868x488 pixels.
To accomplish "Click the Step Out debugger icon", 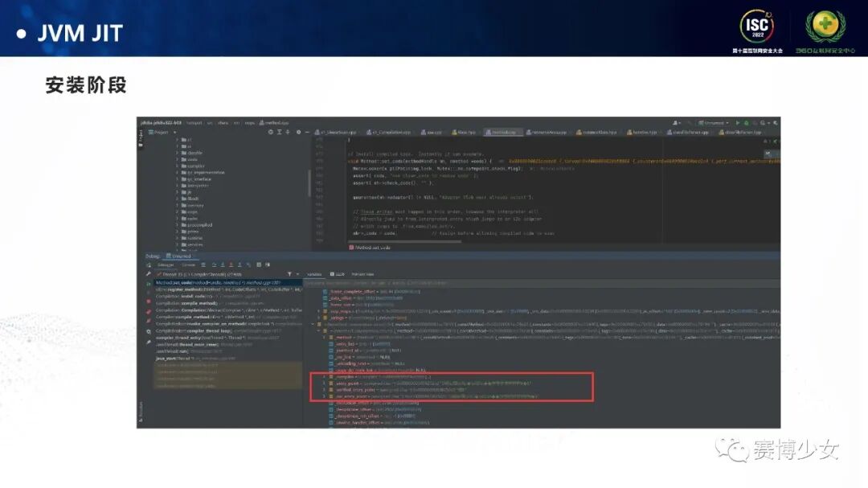I will tap(240, 265).
